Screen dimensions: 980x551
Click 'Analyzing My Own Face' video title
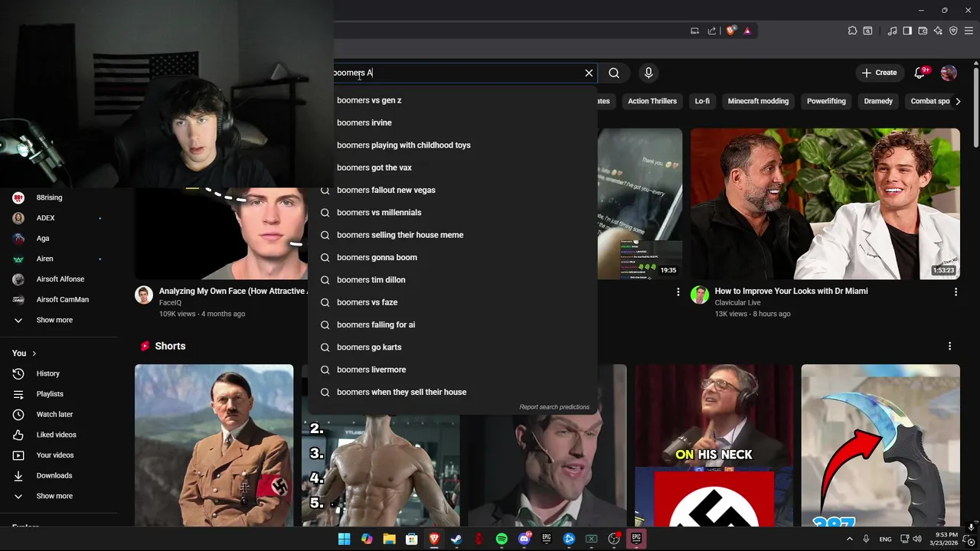[x=233, y=291]
